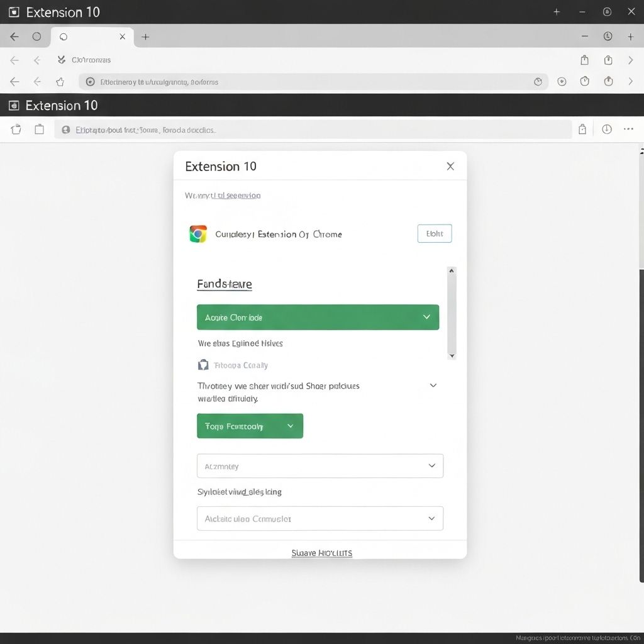644x644 pixels.
Task: Click the share icon right of the address bar
Action: tap(582, 129)
